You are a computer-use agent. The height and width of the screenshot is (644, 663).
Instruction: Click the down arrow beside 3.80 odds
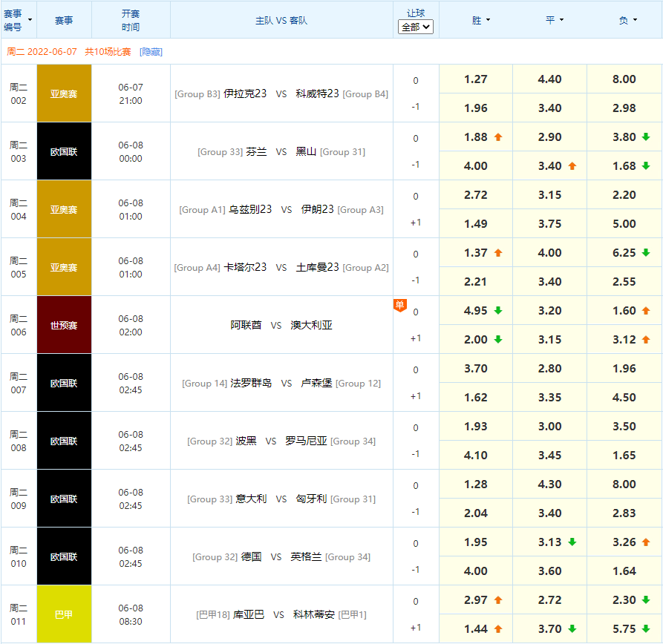tap(646, 137)
